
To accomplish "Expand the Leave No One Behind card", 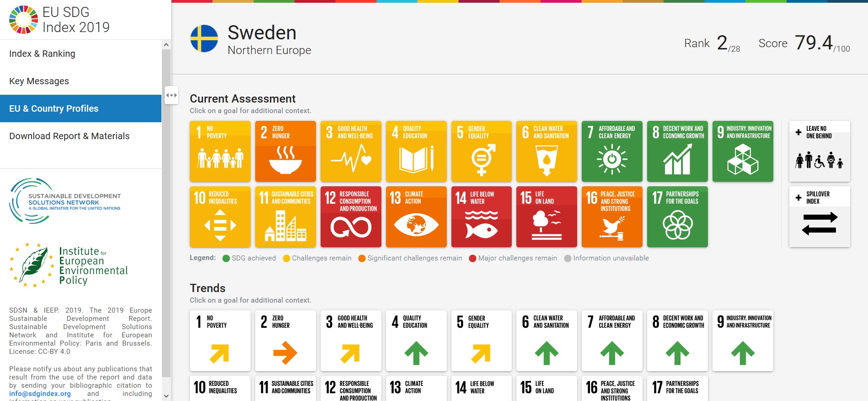I will 820,152.
